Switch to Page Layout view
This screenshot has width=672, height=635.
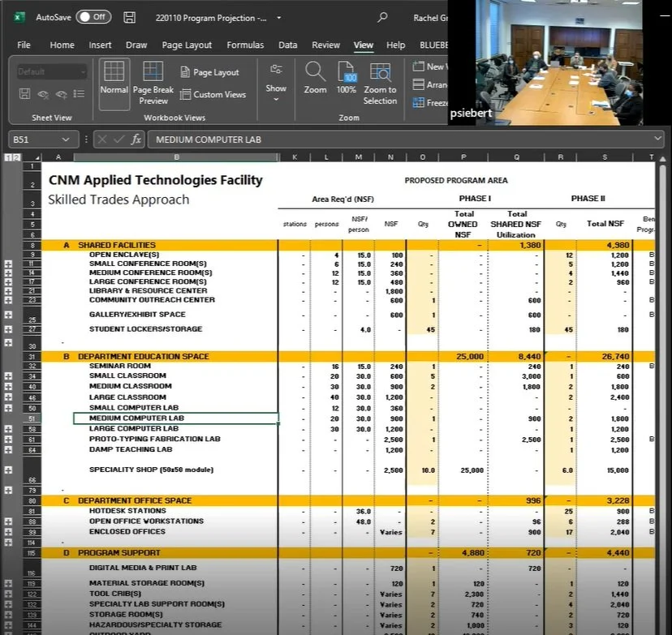[210, 72]
